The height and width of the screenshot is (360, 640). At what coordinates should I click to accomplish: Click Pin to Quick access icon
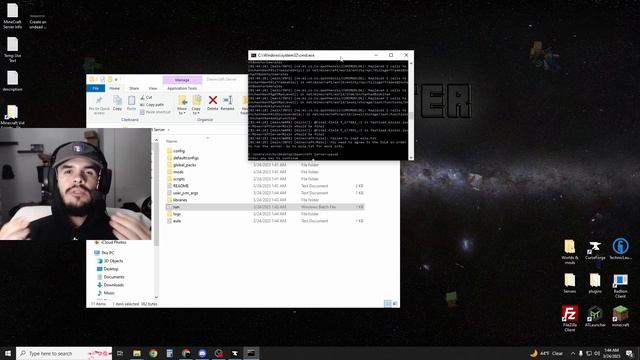tap(99, 105)
